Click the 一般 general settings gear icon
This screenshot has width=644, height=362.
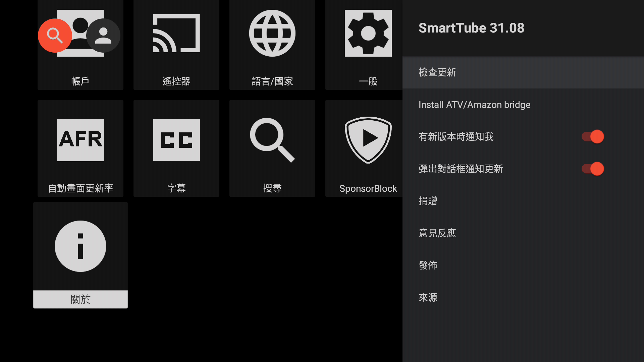368,34
